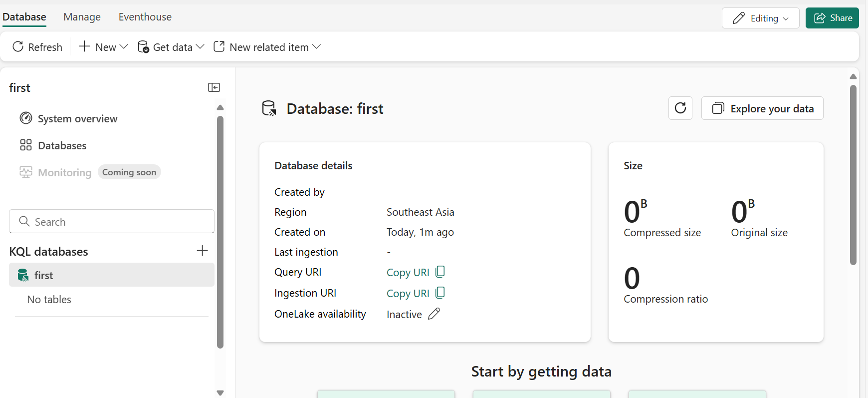Select the 'first' KQL database
Screen dimensions: 868x398
(112, 275)
